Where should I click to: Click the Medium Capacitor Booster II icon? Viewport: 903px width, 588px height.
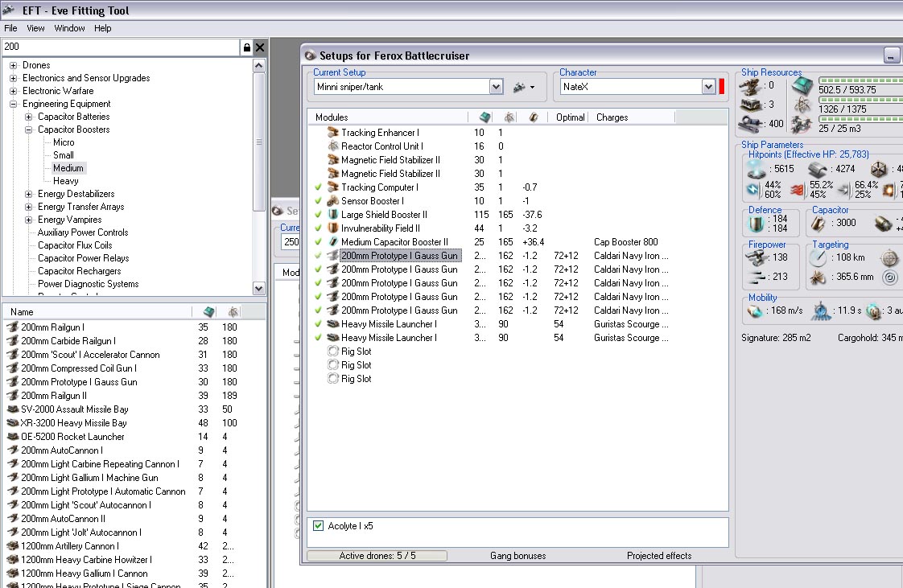point(334,242)
